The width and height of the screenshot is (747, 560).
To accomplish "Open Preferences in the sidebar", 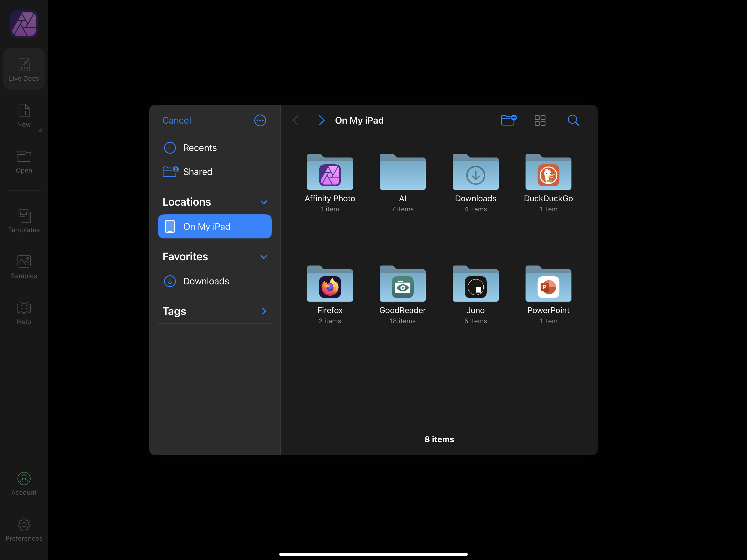I will click(x=24, y=530).
